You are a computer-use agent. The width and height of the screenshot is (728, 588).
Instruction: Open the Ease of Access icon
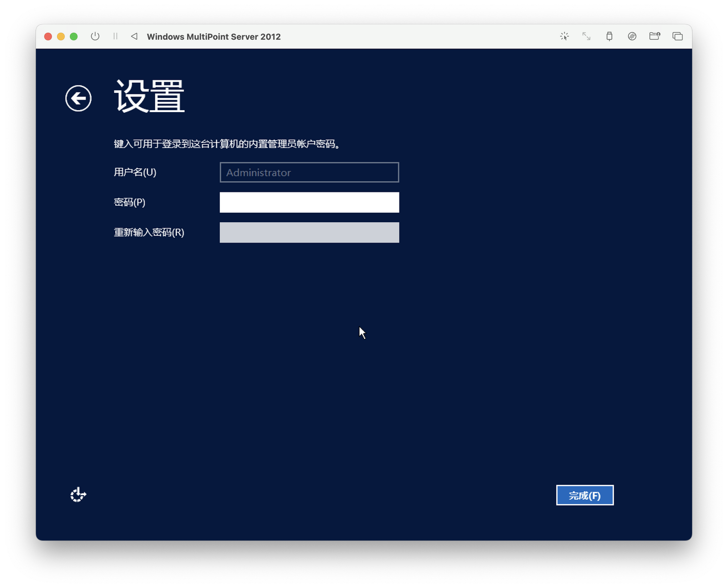click(78, 495)
